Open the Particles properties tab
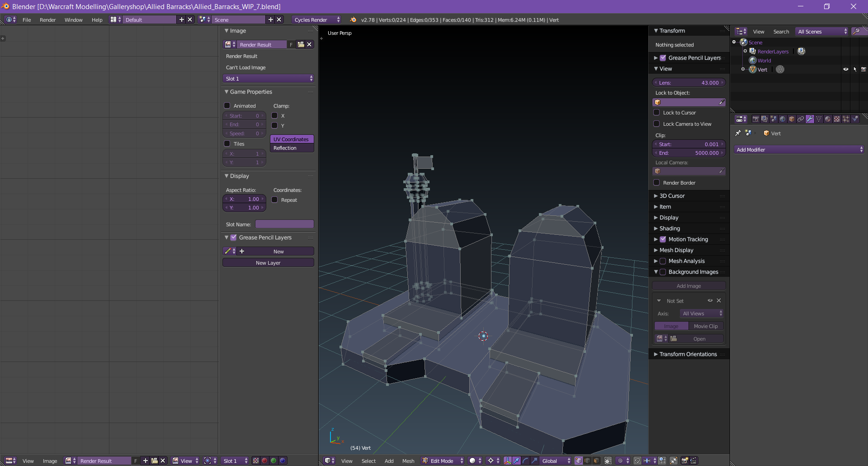Image resolution: width=868 pixels, height=466 pixels. (x=846, y=119)
